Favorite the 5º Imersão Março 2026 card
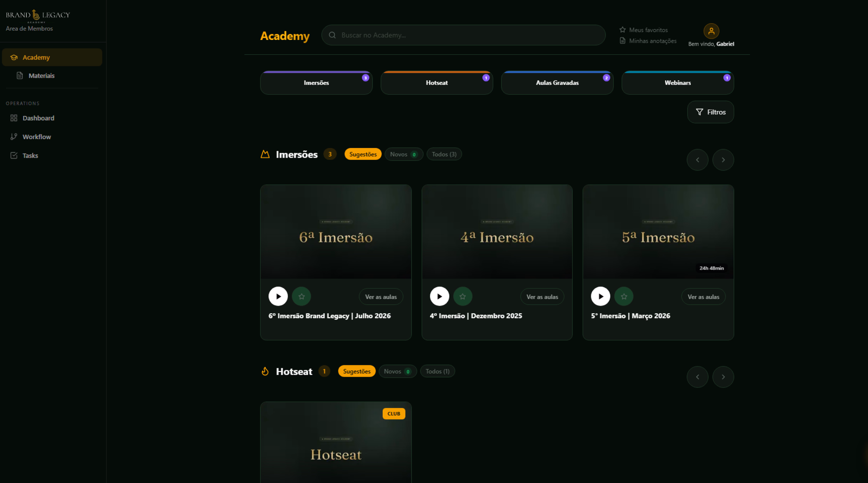This screenshot has width=868, height=483. coord(624,296)
